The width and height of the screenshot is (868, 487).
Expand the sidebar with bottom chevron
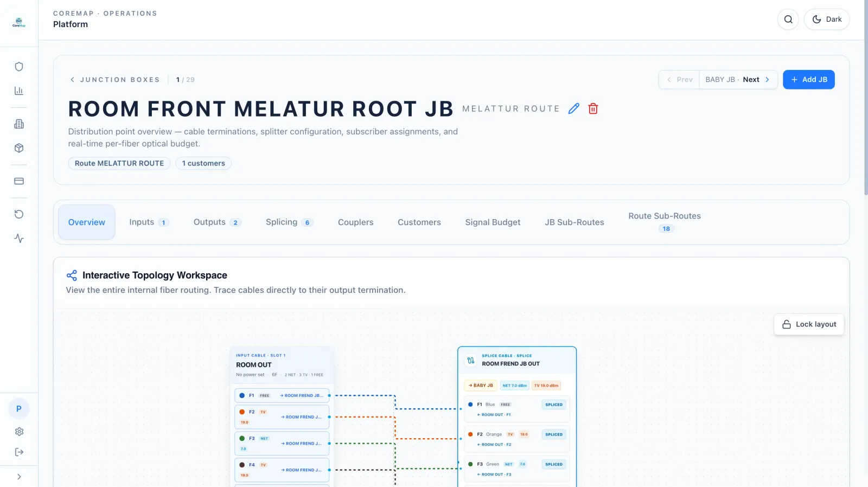click(19, 477)
